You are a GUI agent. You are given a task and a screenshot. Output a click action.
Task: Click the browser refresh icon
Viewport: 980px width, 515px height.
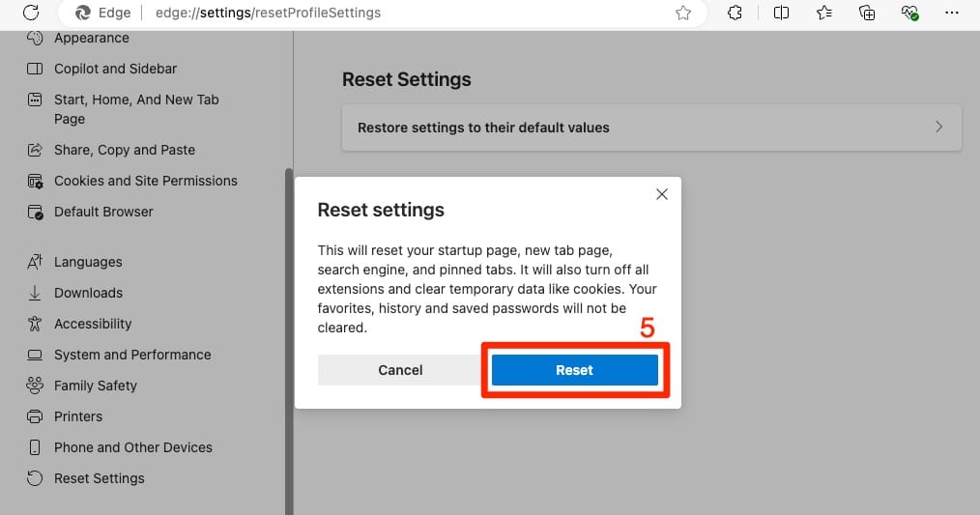point(31,12)
